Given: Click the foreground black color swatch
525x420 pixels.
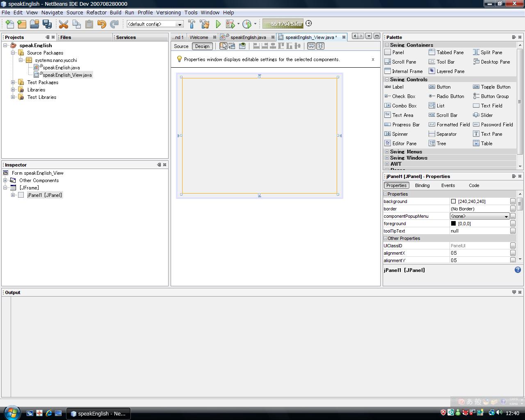Looking at the screenshot, I should (x=453, y=224).
